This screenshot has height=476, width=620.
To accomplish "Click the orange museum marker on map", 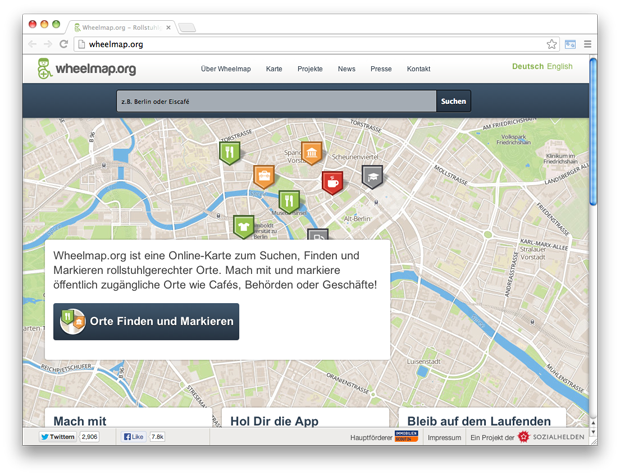I will [x=312, y=153].
